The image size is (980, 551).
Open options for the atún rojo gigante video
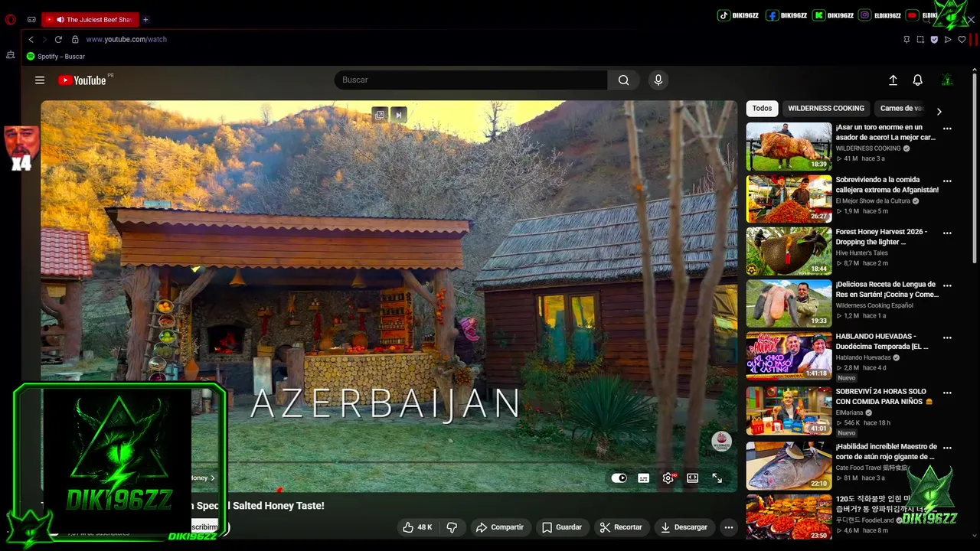coord(947,448)
